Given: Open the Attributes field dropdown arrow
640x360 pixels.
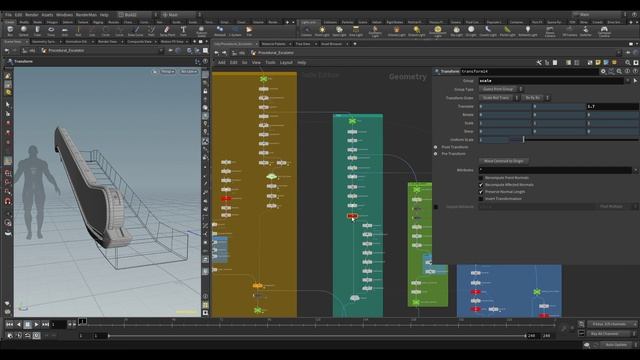Looking at the screenshot, I should [x=635, y=170].
